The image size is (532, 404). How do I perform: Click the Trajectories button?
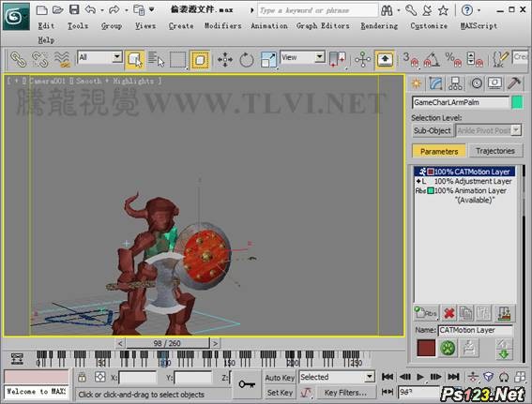pos(495,151)
